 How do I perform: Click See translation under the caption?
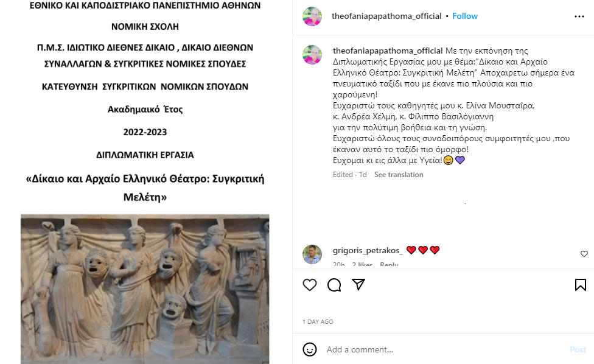coord(399,175)
